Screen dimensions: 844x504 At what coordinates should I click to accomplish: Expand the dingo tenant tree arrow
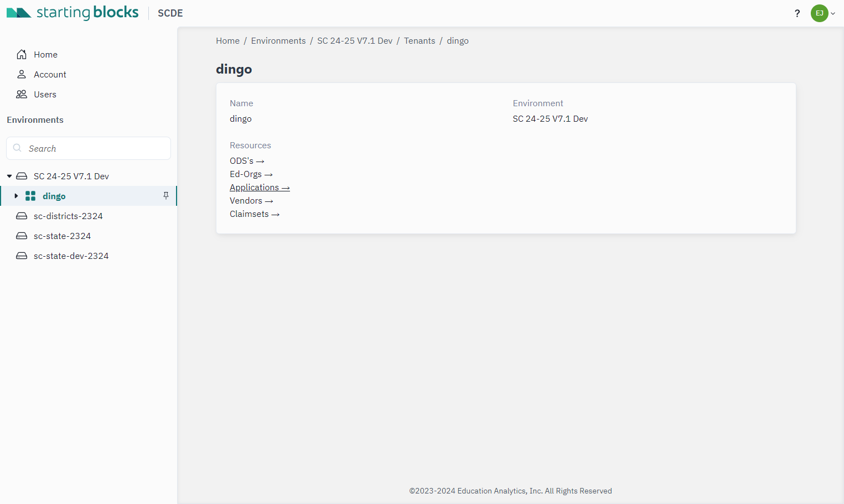coord(16,196)
